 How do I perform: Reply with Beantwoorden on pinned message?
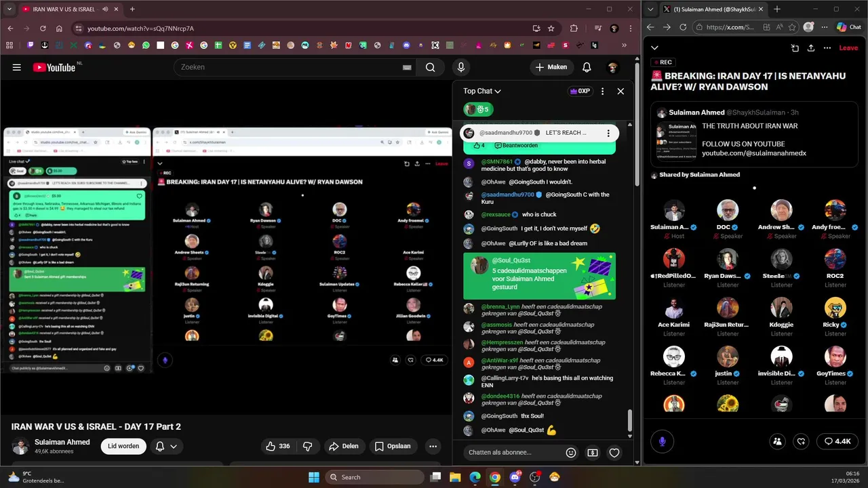(x=516, y=146)
